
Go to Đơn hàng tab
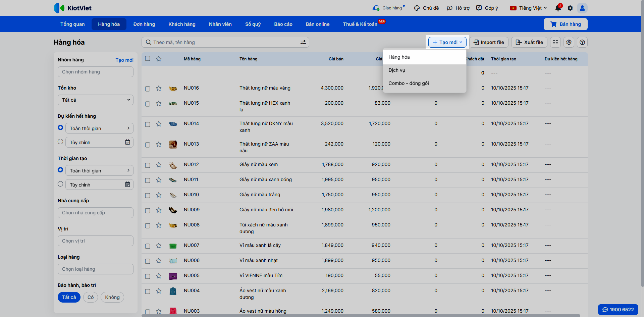(x=144, y=24)
